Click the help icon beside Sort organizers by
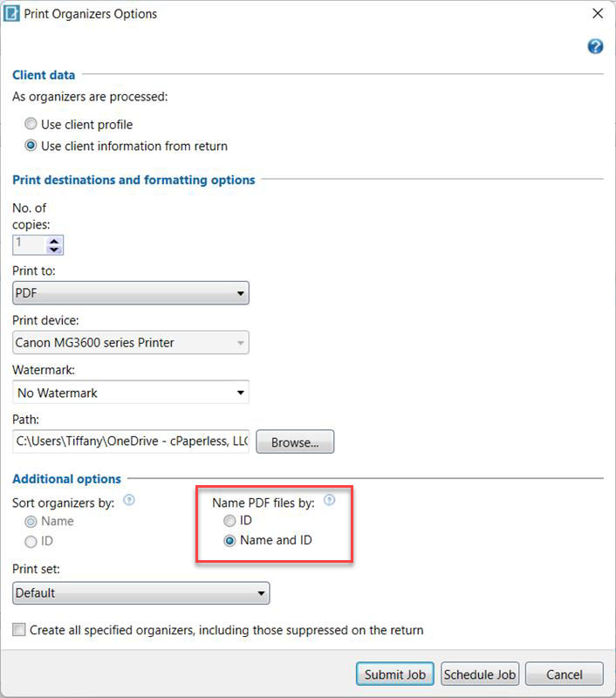 point(128,500)
